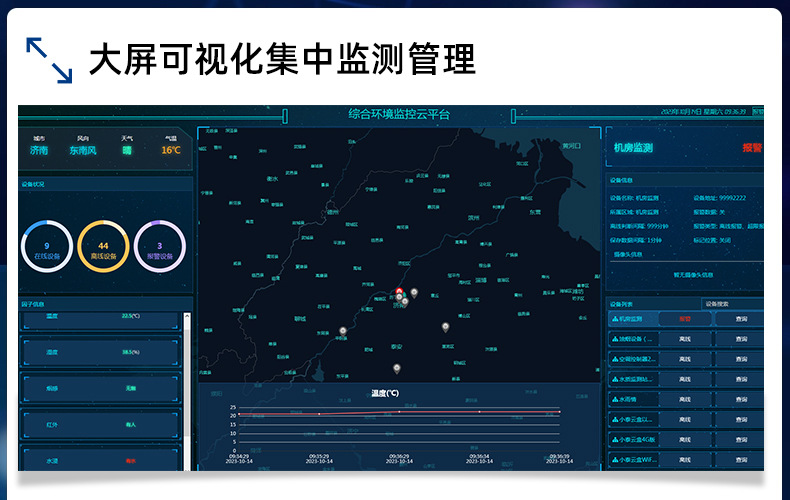Click the gray map marker below 泰安
Image resolution: width=790 pixels, height=500 pixels.
pos(397,369)
